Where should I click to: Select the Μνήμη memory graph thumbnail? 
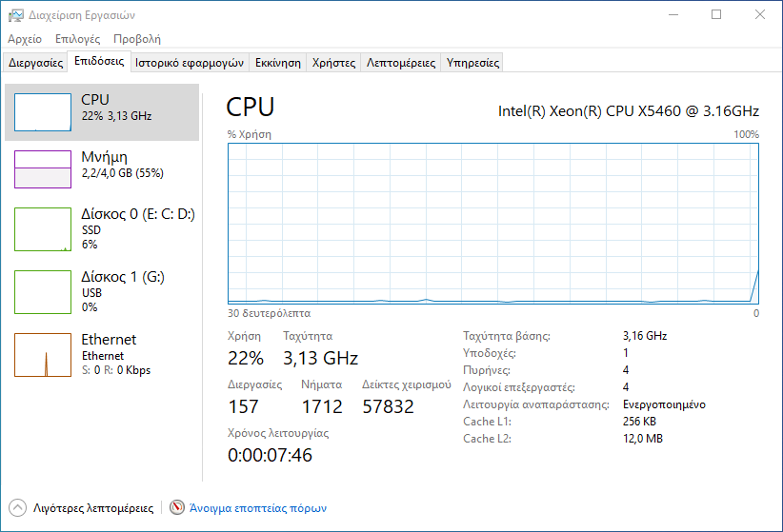coord(43,169)
